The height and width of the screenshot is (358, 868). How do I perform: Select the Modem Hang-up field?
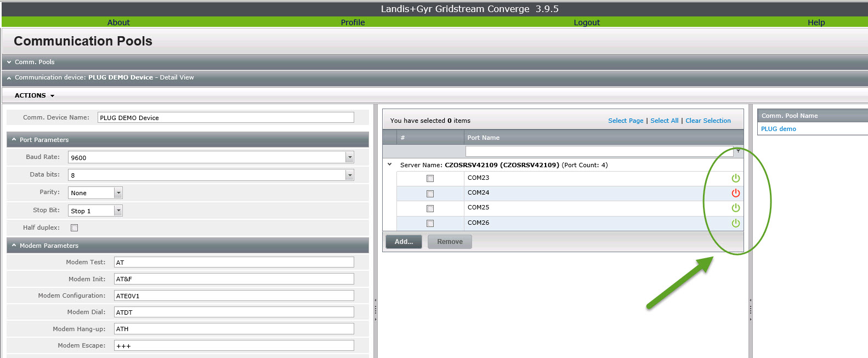pos(234,329)
